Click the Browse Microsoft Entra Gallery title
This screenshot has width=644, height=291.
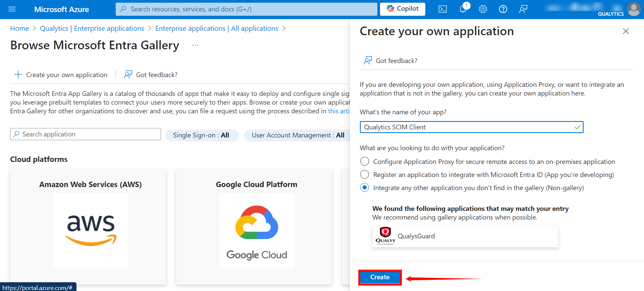click(95, 45)
